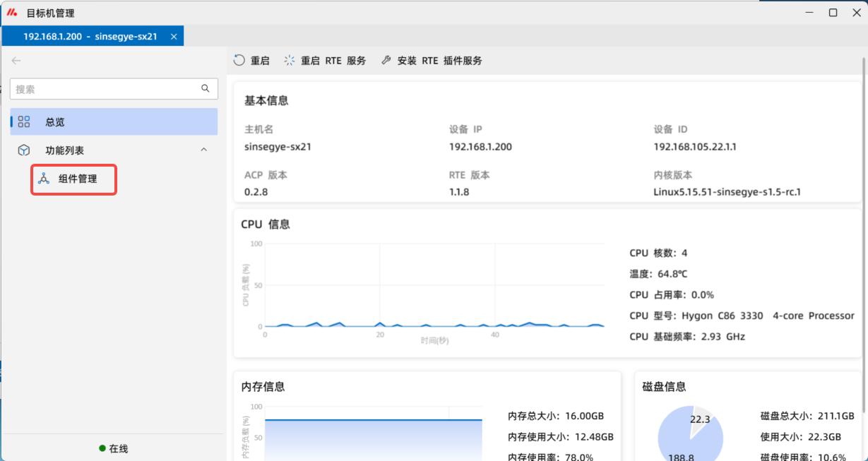Click the 安装 RTE 插件服务 button label

[x=439, y=61]
